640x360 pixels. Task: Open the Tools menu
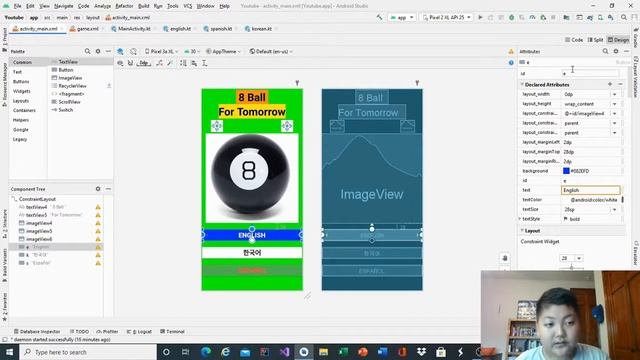click(173, 6)
